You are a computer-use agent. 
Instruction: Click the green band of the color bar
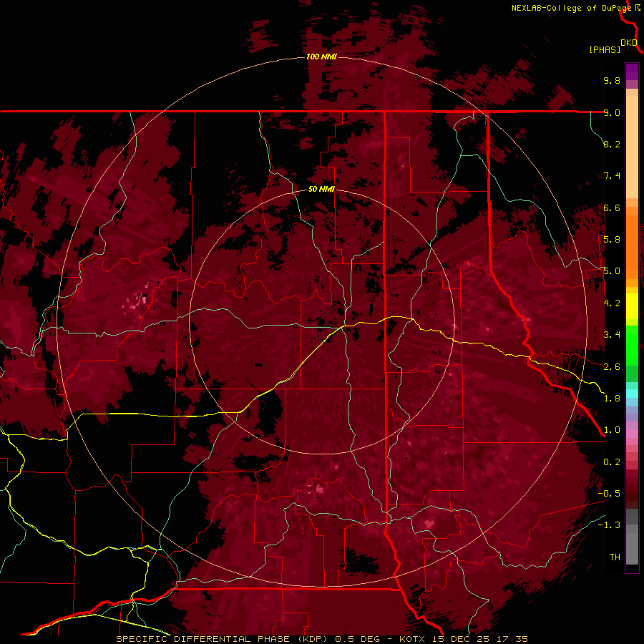coord(632,345)
